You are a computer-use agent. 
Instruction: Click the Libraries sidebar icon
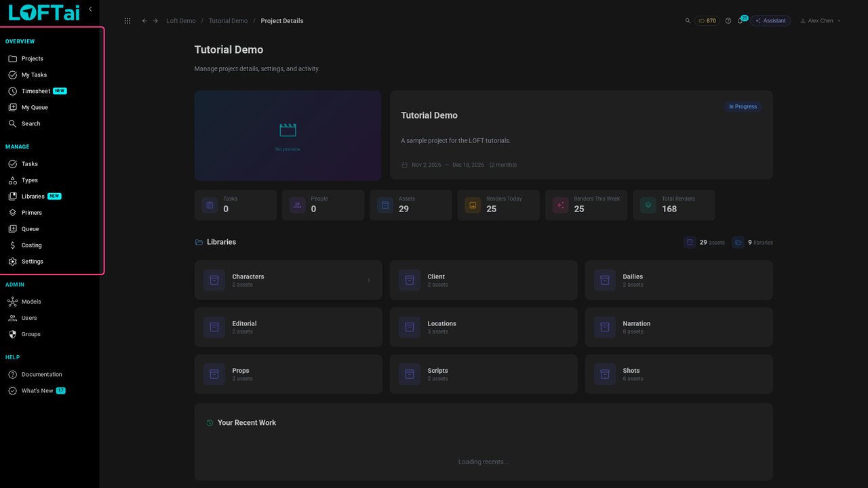click(12, 197)
